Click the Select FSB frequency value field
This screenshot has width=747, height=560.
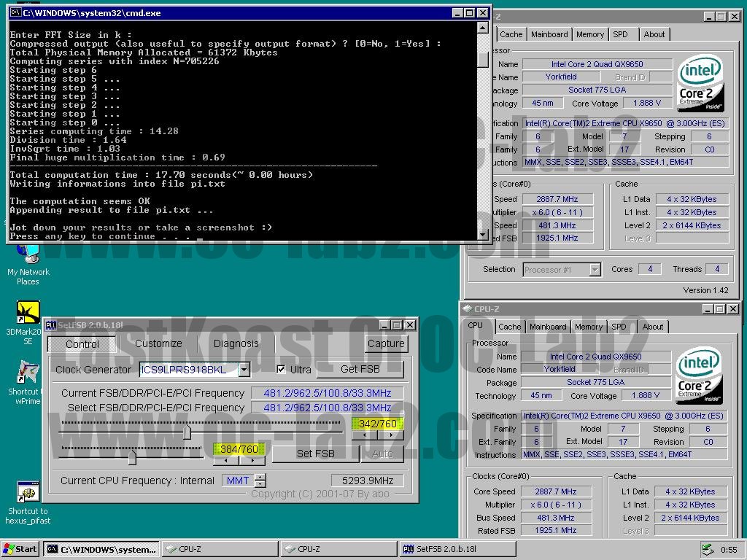point(328,408)
